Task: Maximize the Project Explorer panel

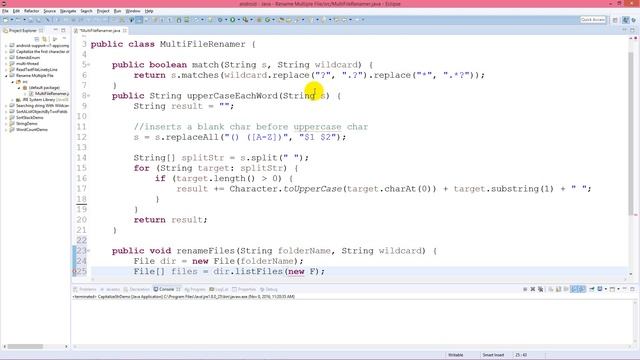Action: click(63, 30)
